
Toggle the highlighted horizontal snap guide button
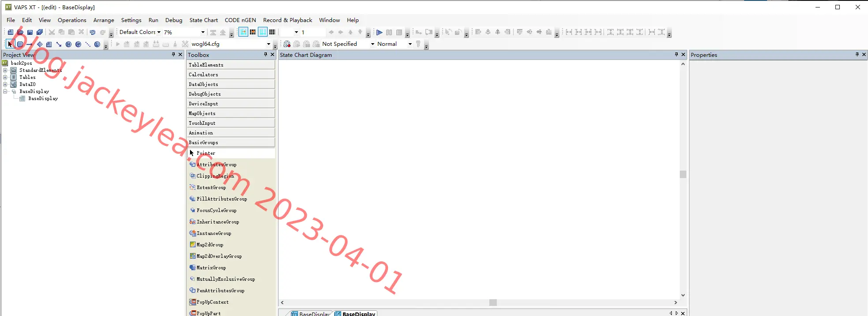coord(243,32)
